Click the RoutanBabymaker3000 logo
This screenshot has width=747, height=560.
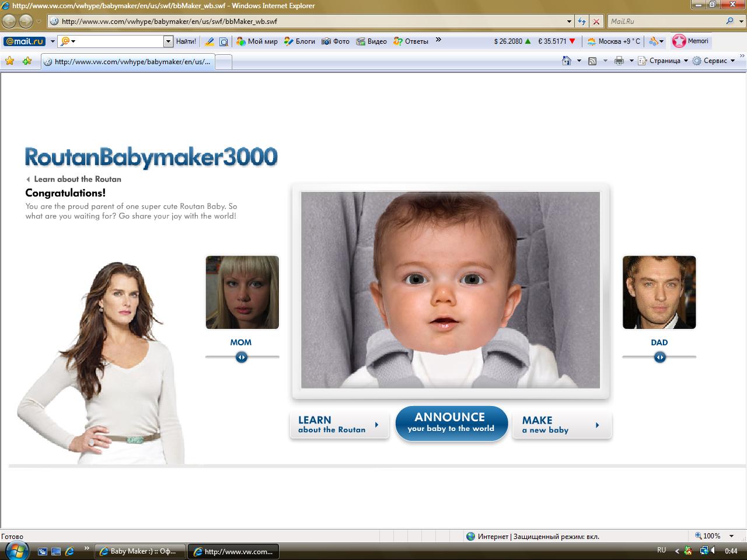pyautogui.click(x=151, y=157)
